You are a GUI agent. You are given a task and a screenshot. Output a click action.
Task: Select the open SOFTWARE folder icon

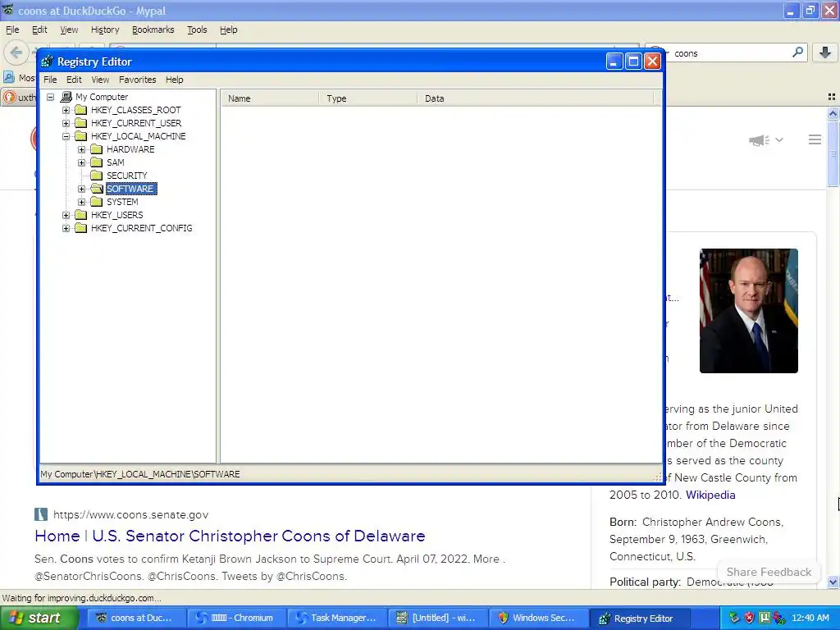97,189
